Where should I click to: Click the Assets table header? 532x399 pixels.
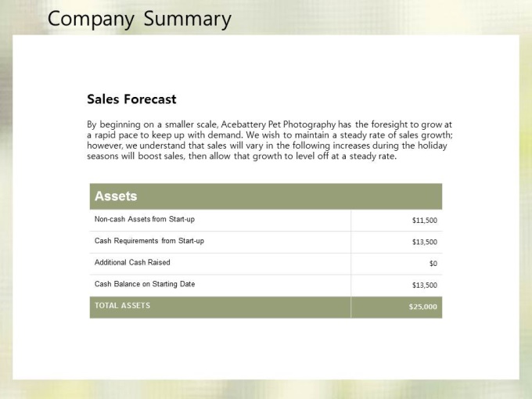[116, 196]
